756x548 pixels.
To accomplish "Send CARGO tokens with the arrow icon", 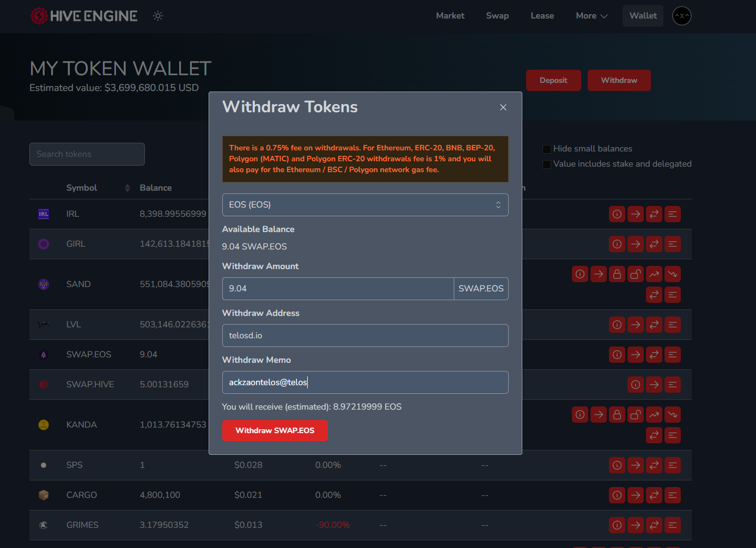I will tap(636, 495).
